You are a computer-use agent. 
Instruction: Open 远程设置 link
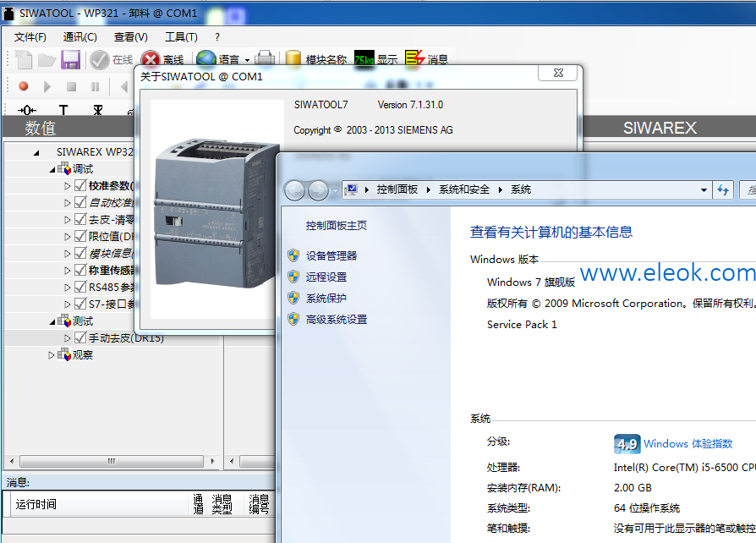point(326,277)
